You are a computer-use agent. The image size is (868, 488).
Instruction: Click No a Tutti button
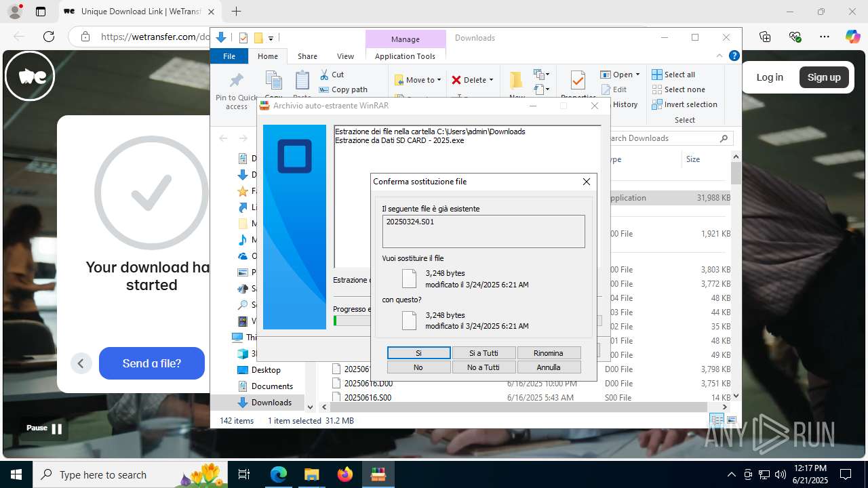click(484, 367)
